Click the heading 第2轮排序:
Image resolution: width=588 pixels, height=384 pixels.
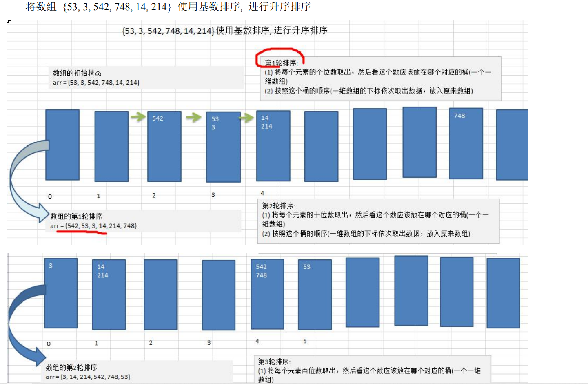[279, 205]
